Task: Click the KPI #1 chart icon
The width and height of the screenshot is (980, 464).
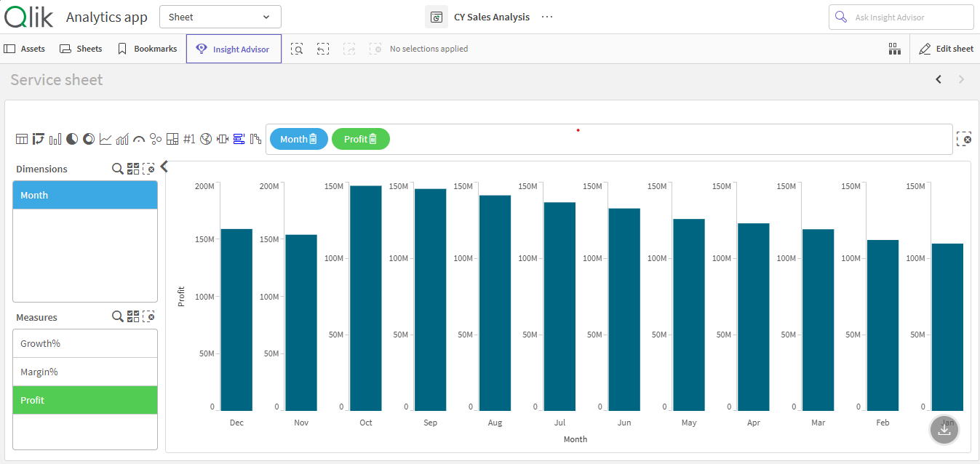Action: tap(189, 139)
